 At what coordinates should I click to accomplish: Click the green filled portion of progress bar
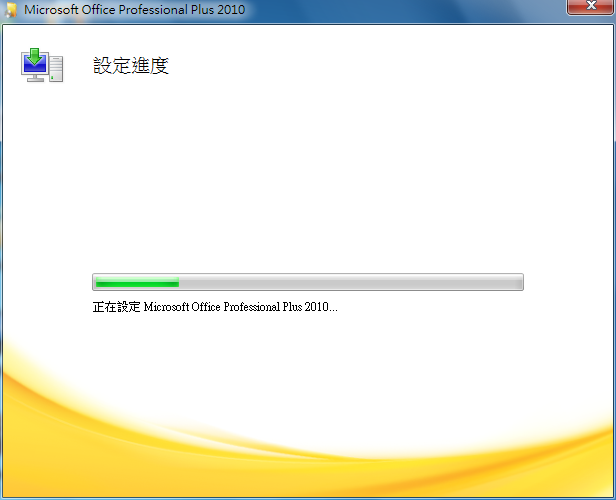pos(136,282)
